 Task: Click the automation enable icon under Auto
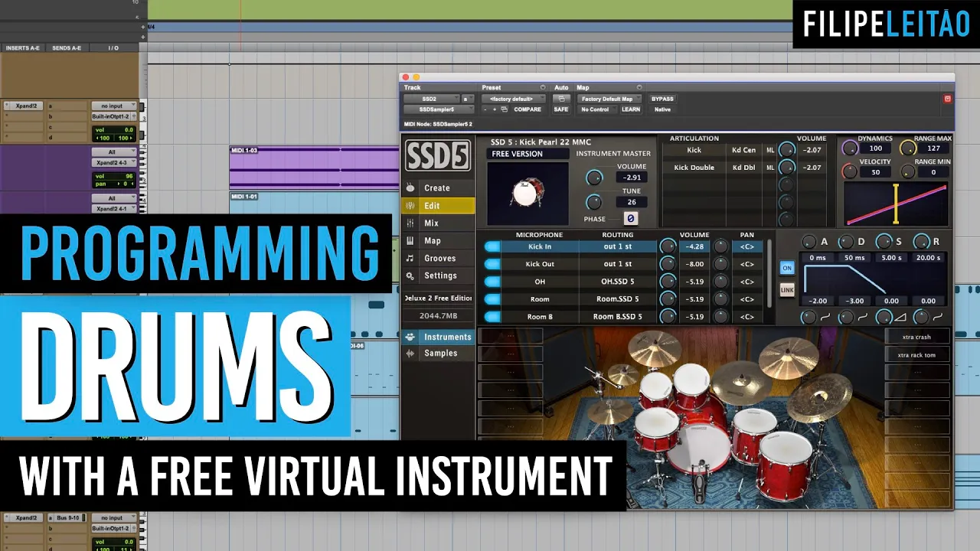[x=561, y=99]
